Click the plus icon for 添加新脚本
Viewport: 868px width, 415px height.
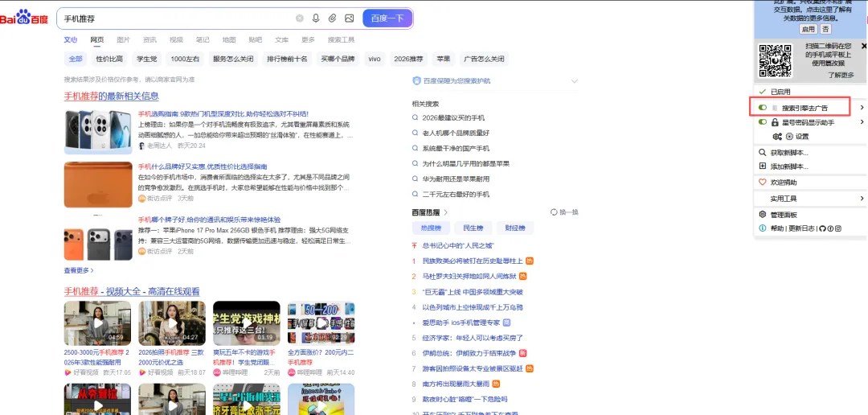[762, 166]
